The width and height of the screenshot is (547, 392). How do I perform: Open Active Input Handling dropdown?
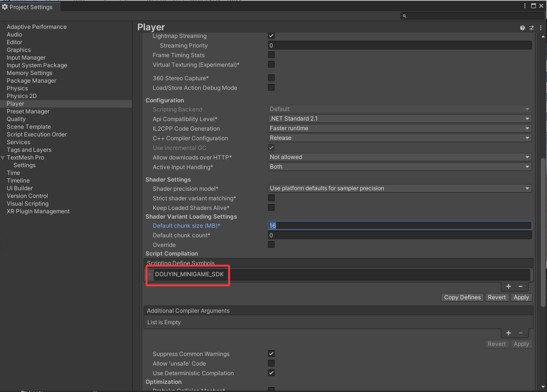coord(400,167)
